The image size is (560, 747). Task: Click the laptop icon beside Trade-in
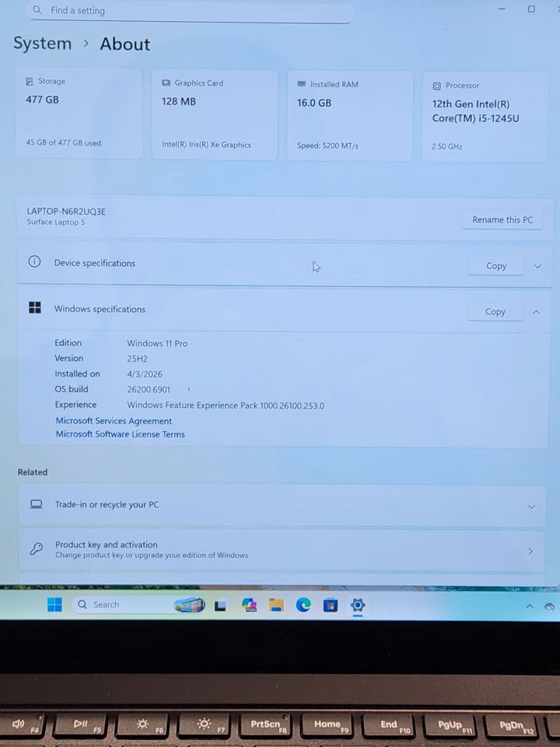point(37,504)
